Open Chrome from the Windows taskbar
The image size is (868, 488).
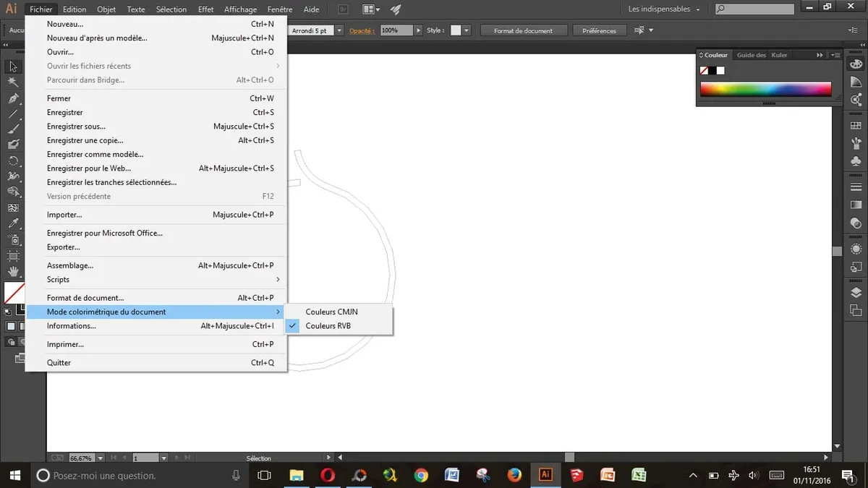point(420,475)
